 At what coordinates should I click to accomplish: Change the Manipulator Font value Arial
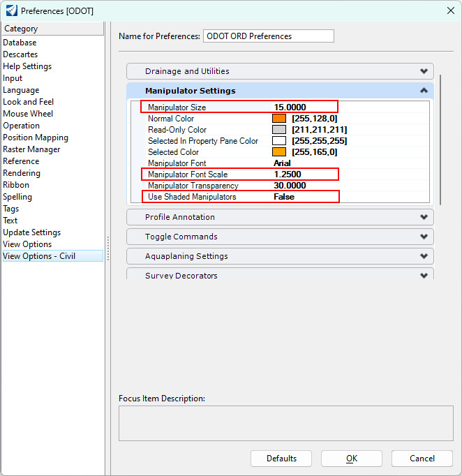tap(282, 163)
